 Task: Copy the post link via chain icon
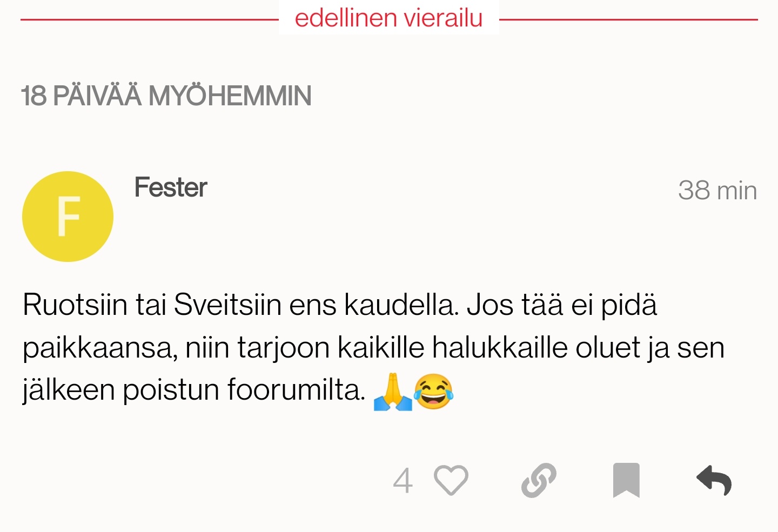539,480
